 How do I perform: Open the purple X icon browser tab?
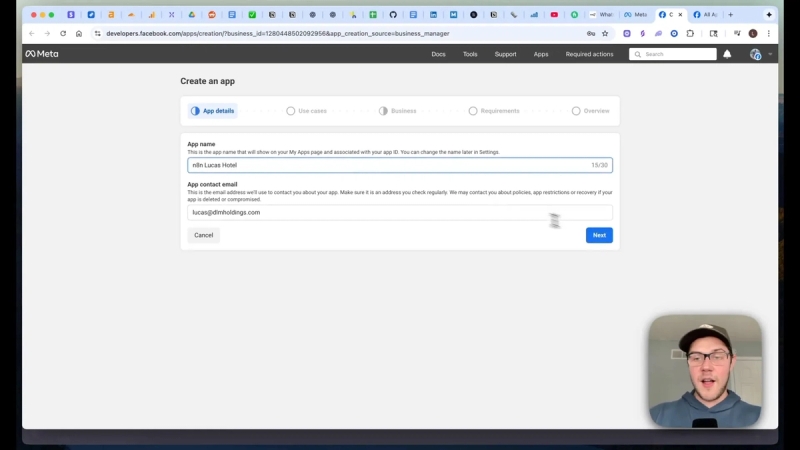coord(171,15)
